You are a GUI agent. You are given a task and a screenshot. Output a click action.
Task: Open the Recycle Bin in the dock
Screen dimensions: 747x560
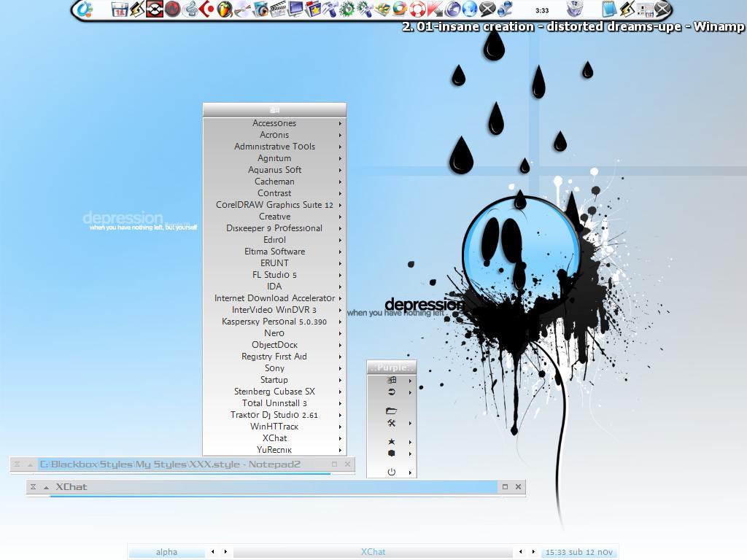pos(575,9)
